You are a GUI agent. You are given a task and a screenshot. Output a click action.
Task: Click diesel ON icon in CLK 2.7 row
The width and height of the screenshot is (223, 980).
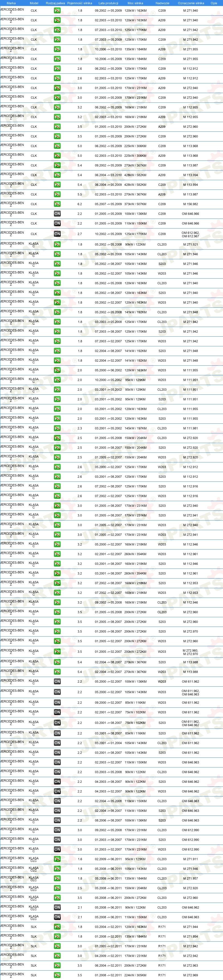pos(57,234)
